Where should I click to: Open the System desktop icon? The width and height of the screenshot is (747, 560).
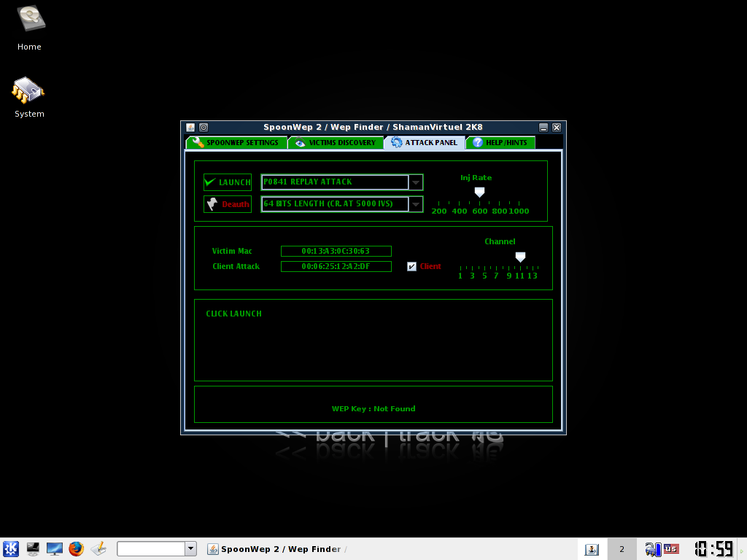[x=29, y=97]
